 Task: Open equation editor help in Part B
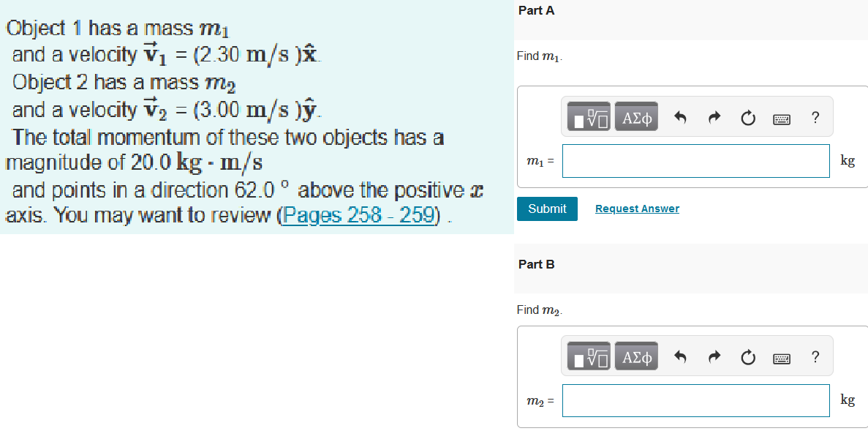(815, 356)
